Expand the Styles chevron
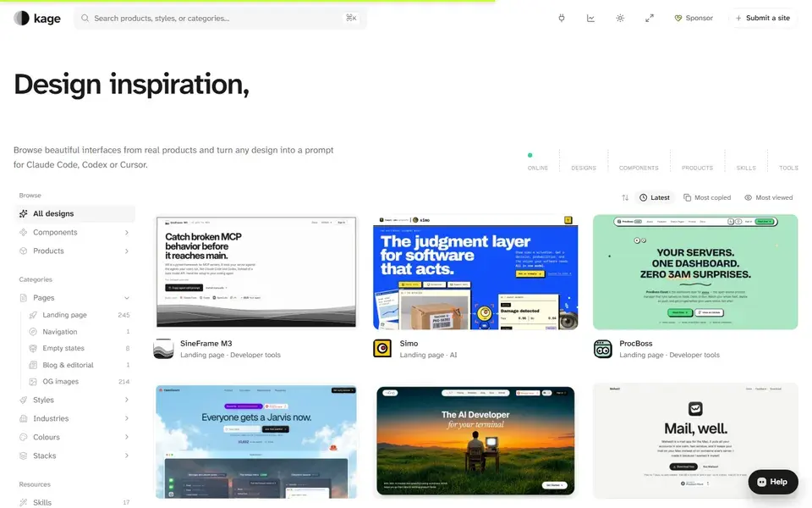 (126, 400)
